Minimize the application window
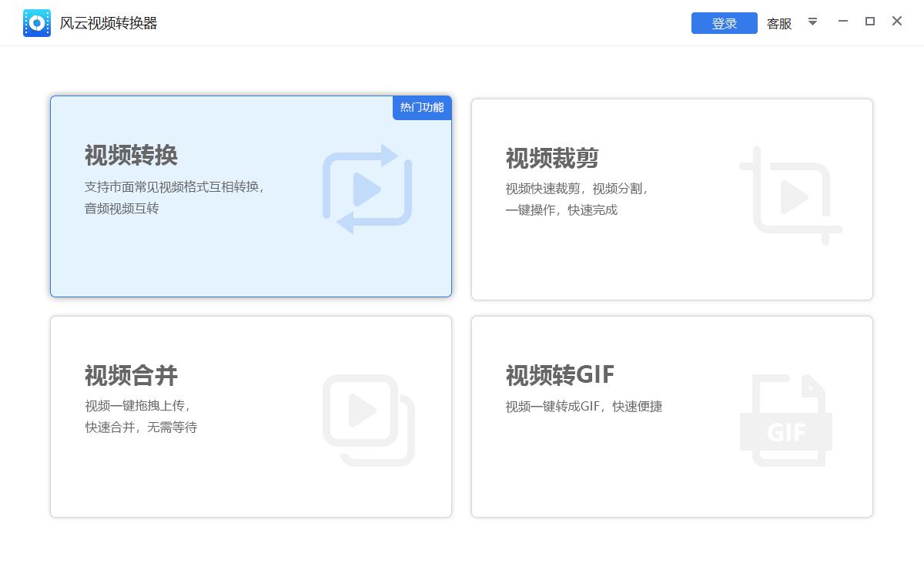This screenshot has height=570, width=924. [842, 22]
